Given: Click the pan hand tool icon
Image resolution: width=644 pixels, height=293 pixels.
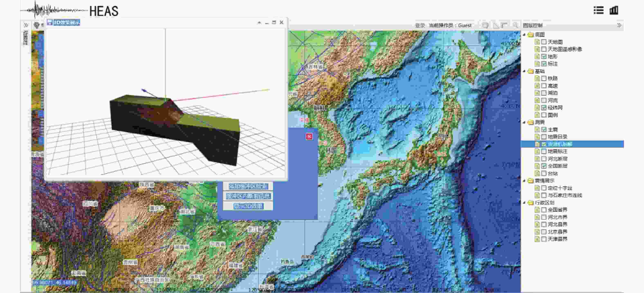Looking at the screenshot, I should point(485,25).
